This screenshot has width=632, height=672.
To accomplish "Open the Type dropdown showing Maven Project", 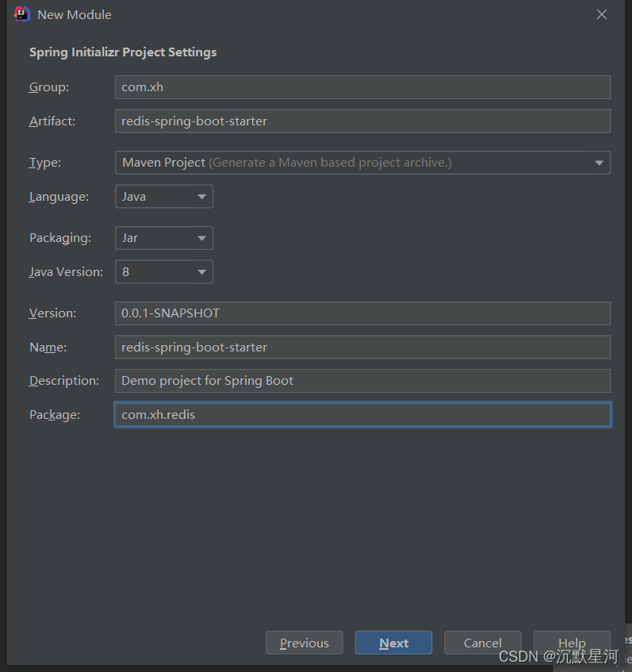I will 362,163.
